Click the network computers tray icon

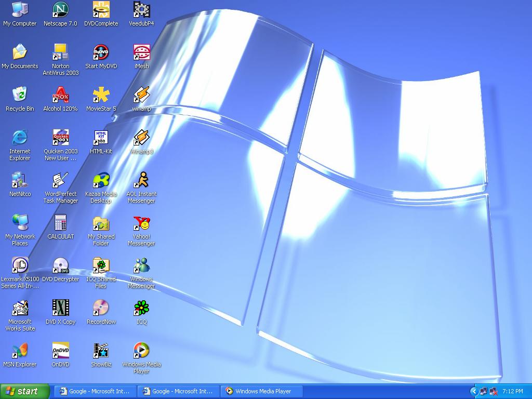(484, 391)
